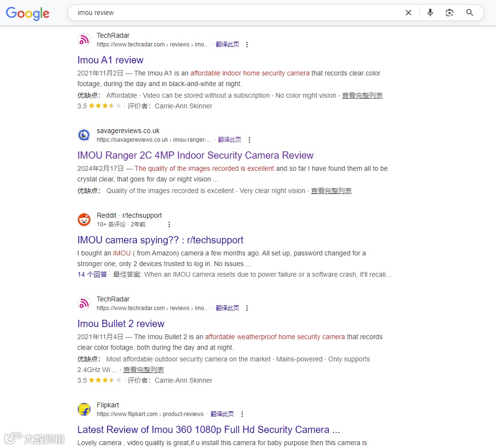Screen dimensions: 496x448
Task: Open IMOU camera spying r/techsupport result
Action: [160, 240]
